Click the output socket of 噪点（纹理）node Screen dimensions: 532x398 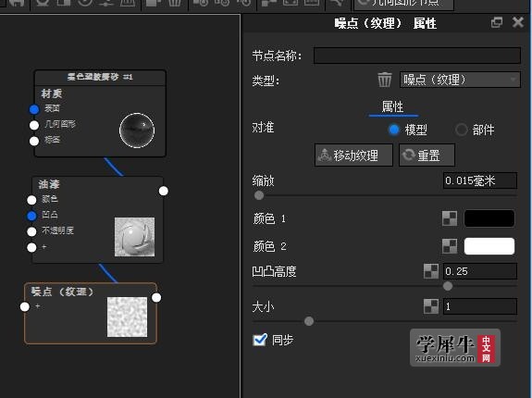156,297
